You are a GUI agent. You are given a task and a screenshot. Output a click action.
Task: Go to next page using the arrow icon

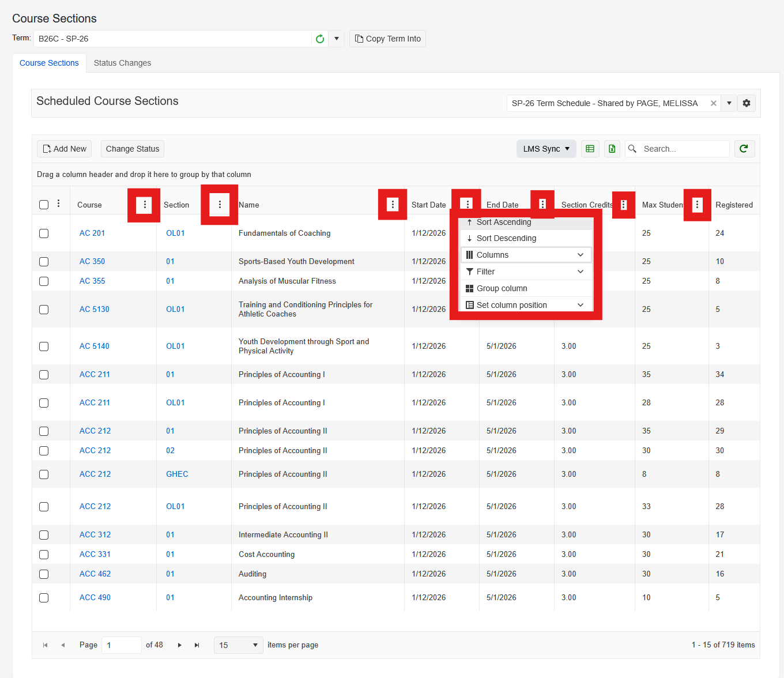(x=180, y=645)
